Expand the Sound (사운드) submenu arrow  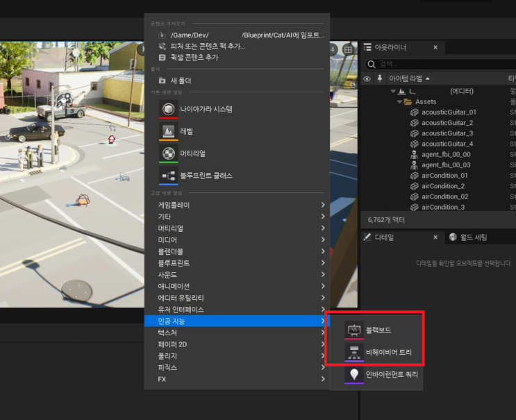pos(323,274)
